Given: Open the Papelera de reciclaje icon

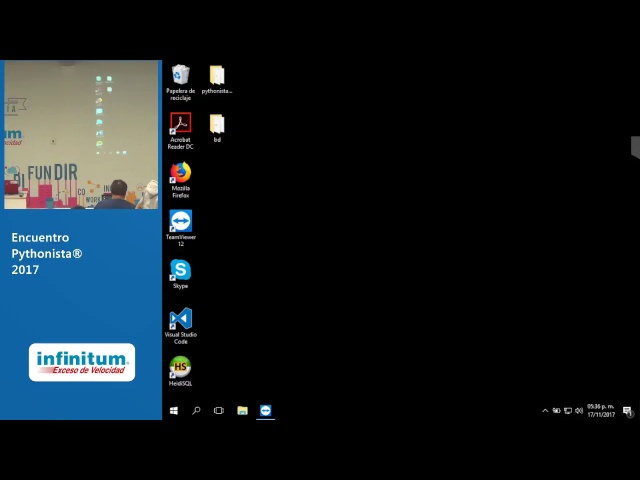Looking at the screenshot, I should 180,82.
